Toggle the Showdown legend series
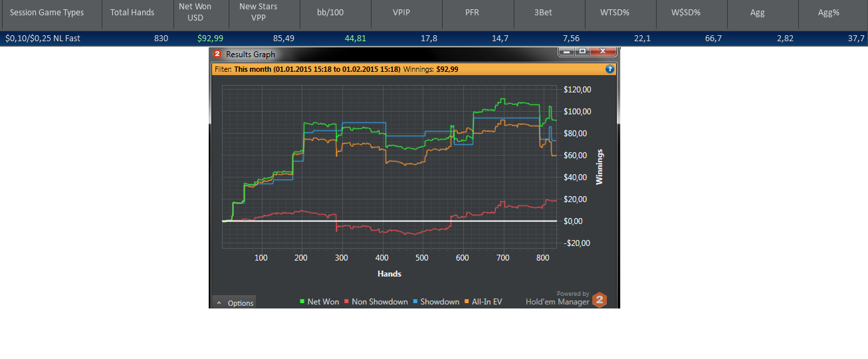The height and width of the screenshot is (359, 868). tap(435, 302)
